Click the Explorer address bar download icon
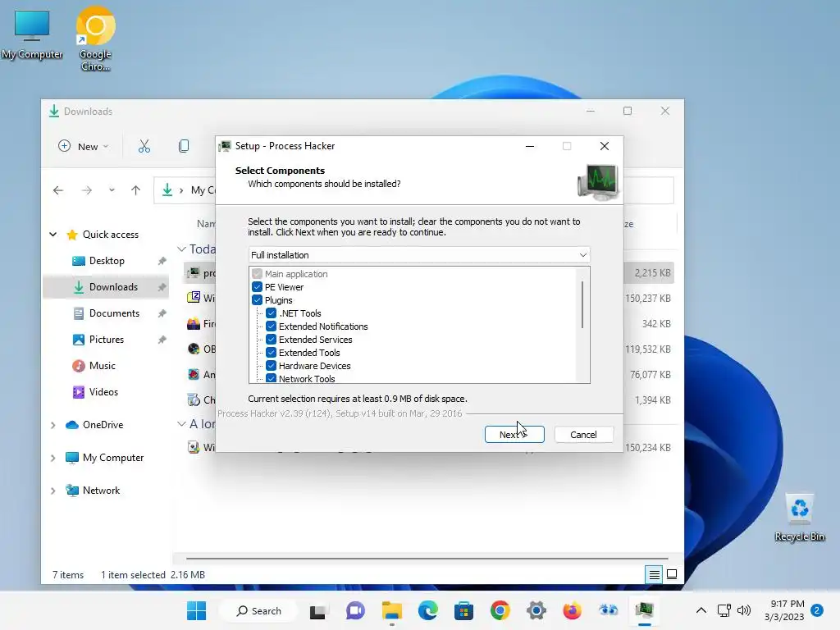 pyautogui.click(x=167, y=190)
